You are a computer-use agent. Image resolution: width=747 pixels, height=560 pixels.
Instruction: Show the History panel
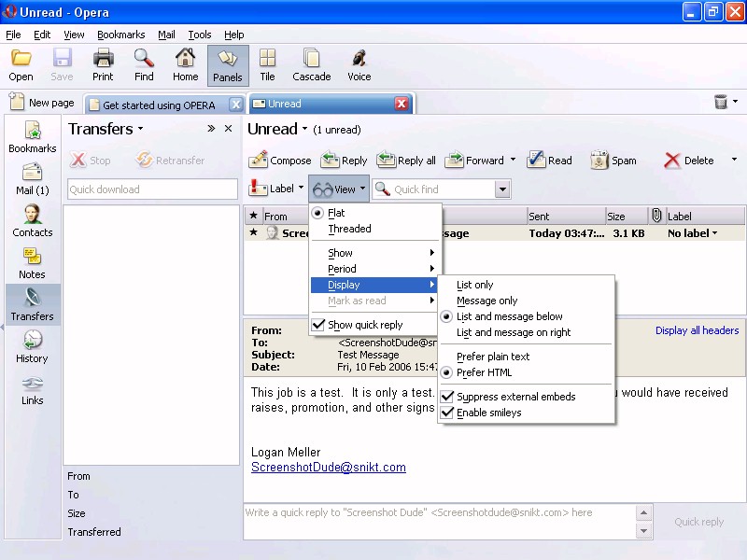[32, 347]
